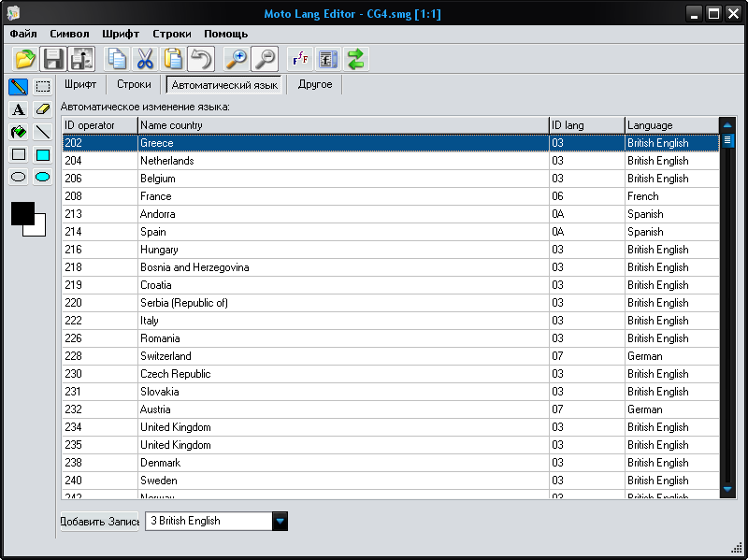748x560 pixels.
Task: Select the Andorra row
Action: click(391, 214)
